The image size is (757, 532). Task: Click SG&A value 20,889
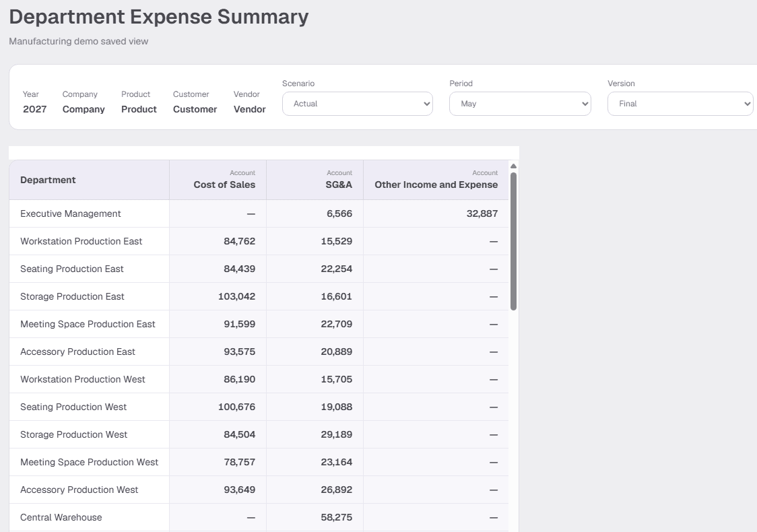point(337,352)
